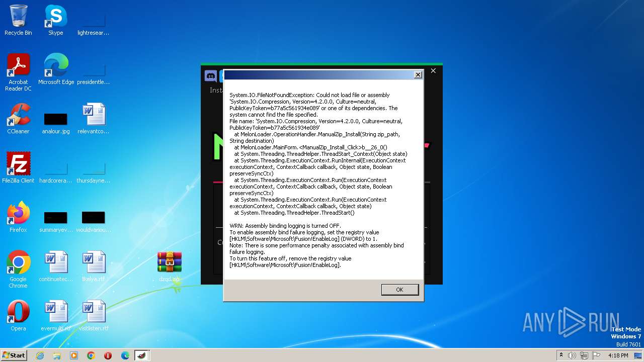This screenshot has height=362, width=644.
Task: Open the Google Chrome desktop shortcut
Action: (x=18, y=269)
